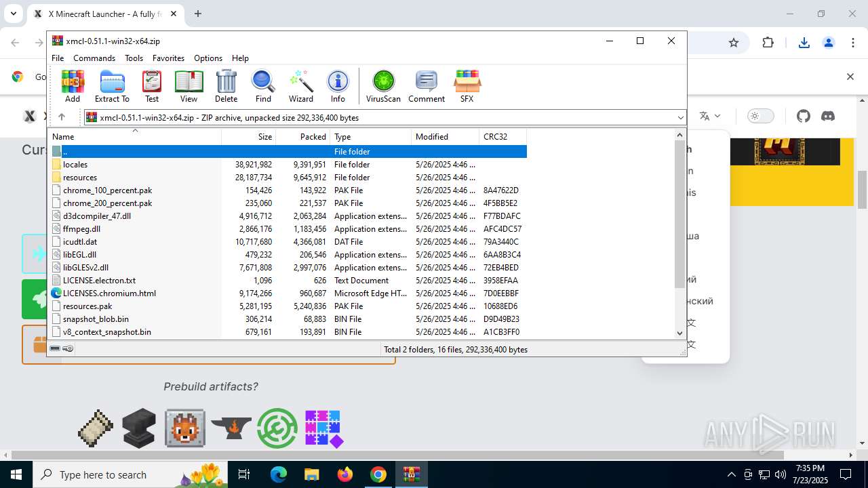Click the anvil Forge artifact icon
The image size is (868, 488).
pyautogui.click(x=139, y=428)
